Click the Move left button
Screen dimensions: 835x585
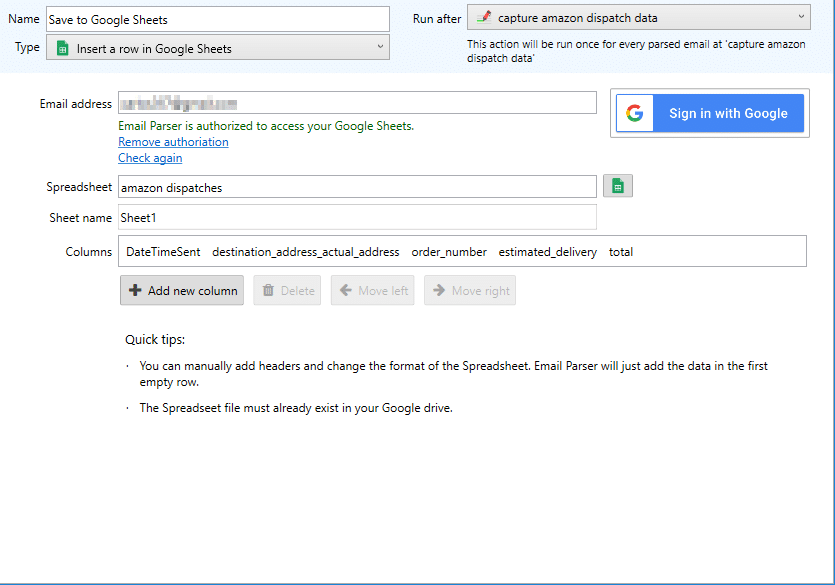pyautogui.click(x=372, y=290)
